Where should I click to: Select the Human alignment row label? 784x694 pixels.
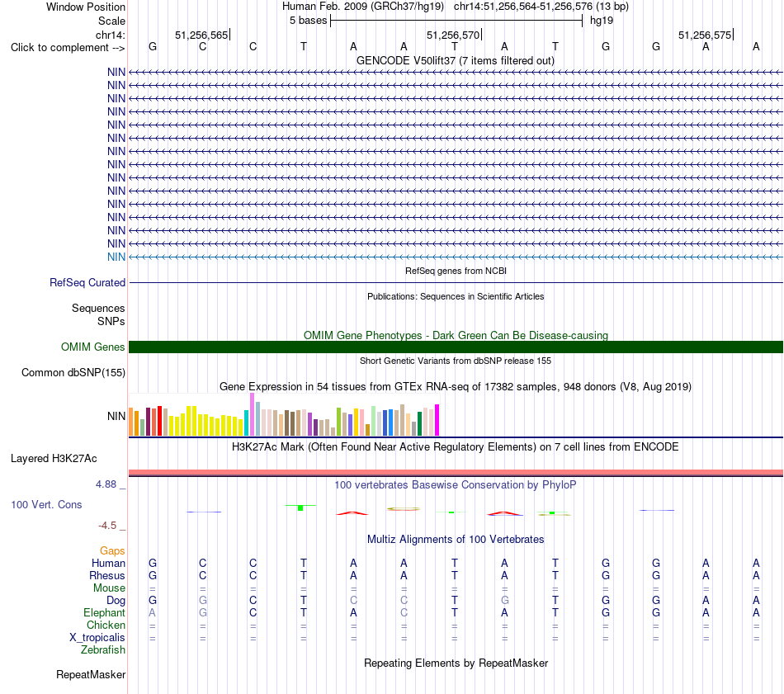click(108, 564)
